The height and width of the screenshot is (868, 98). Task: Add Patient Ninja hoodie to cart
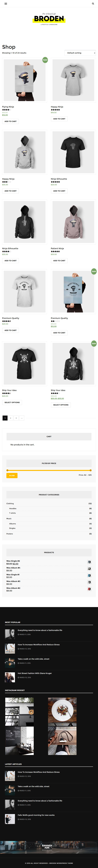tap(59, 261)
